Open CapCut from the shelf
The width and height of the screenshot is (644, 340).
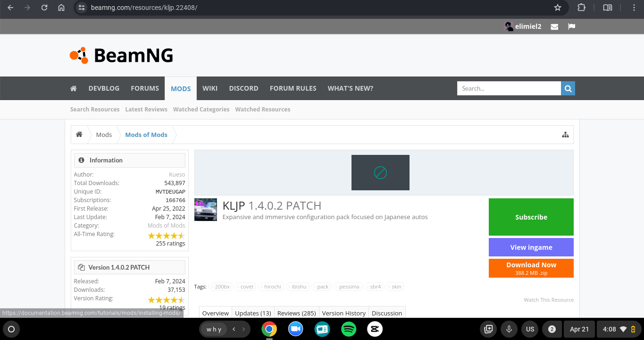pyautogui.click(x=375, y=329)
